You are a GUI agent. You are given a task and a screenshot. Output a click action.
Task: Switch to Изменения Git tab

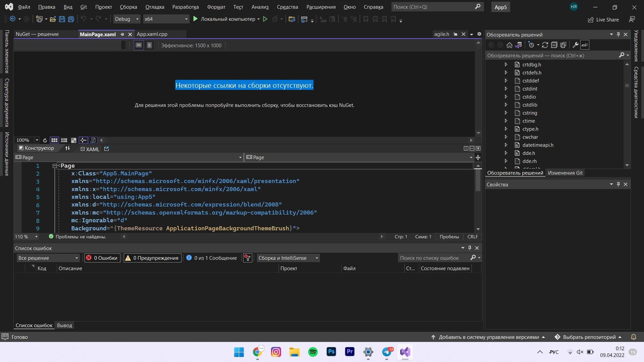[x=565, y=173]
